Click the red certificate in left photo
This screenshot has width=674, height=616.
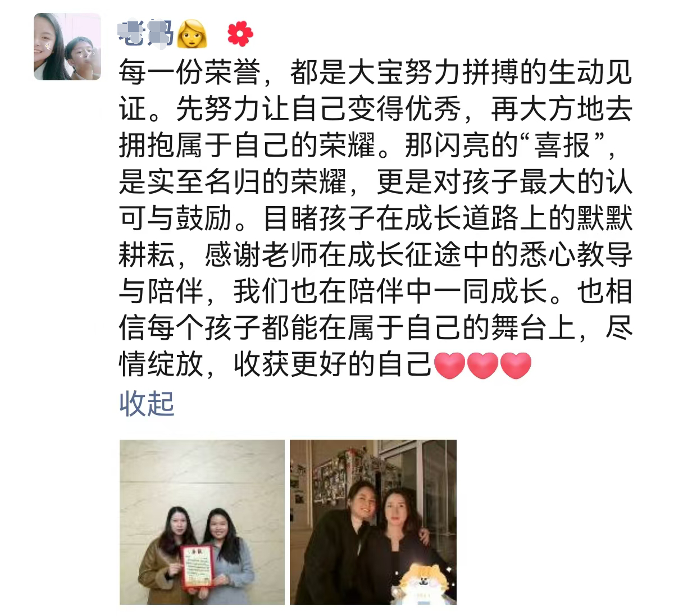197,567
